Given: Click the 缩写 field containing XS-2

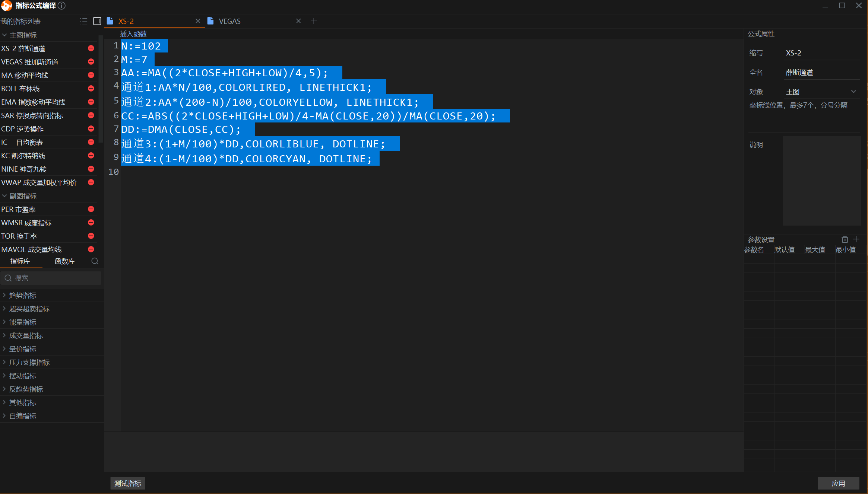Looking at the screenshot, I should 822,53.
